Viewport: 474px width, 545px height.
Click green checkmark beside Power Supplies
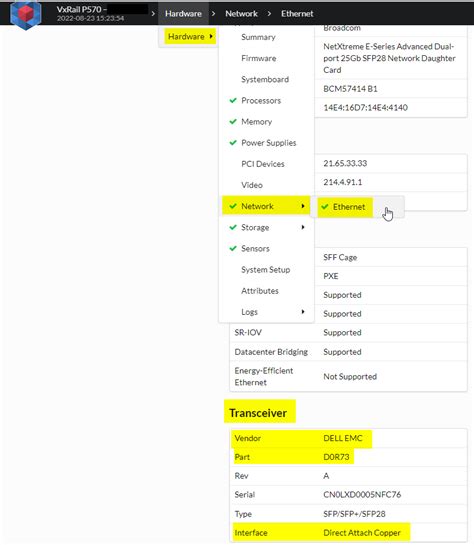pos(233,143)
